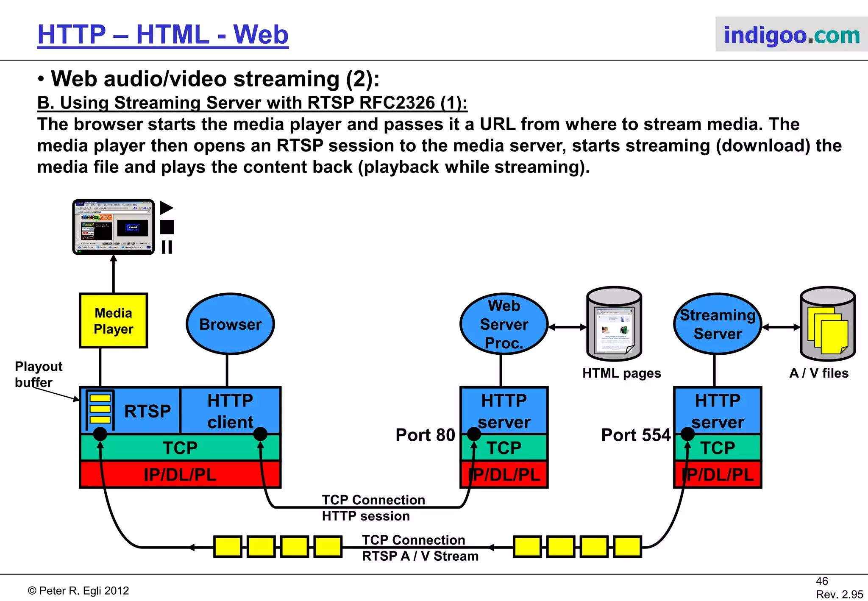
Task: Click the RTSP A / V Stream label
Action: [x=420, y=556]
